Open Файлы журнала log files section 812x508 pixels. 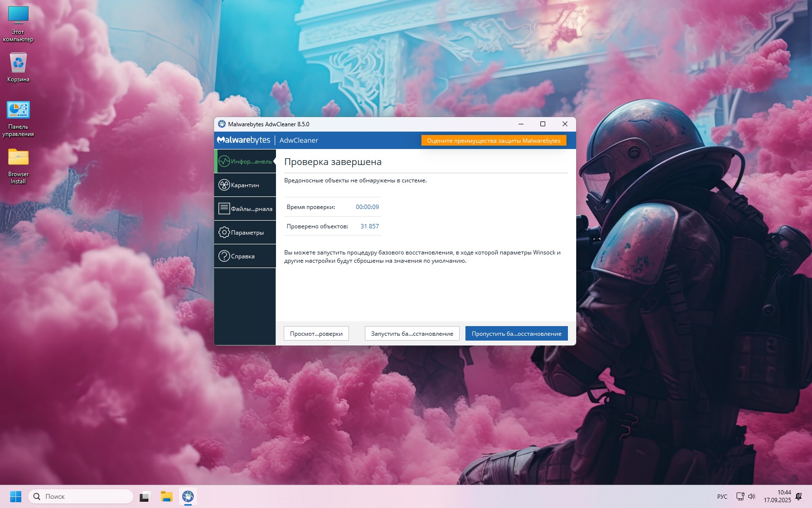coord(245,209)
